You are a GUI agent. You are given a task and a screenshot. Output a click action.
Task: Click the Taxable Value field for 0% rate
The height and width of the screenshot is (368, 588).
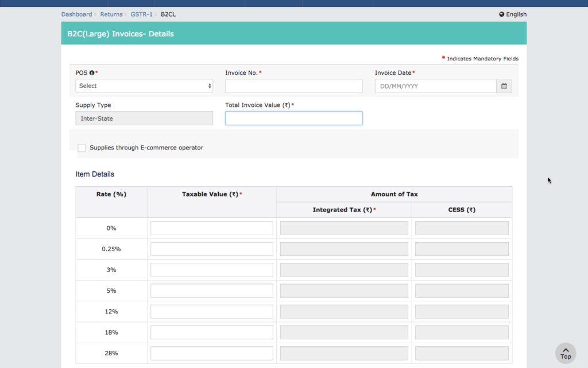pos(211,228)
